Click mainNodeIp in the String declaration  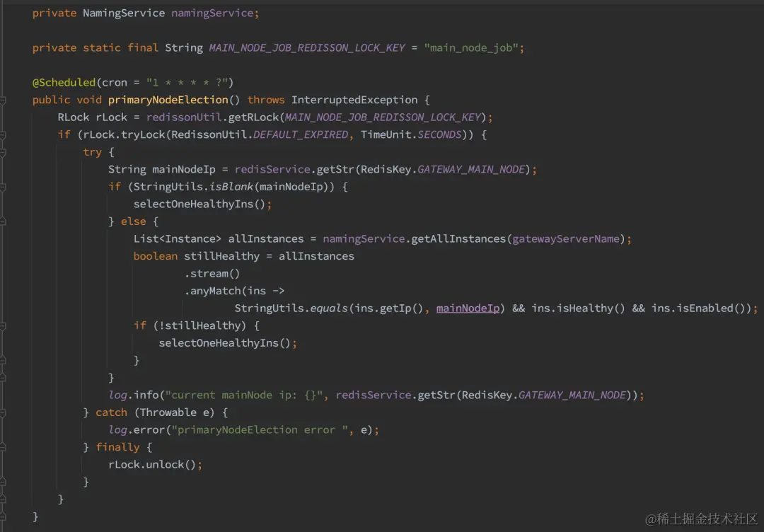coord(184,170)
